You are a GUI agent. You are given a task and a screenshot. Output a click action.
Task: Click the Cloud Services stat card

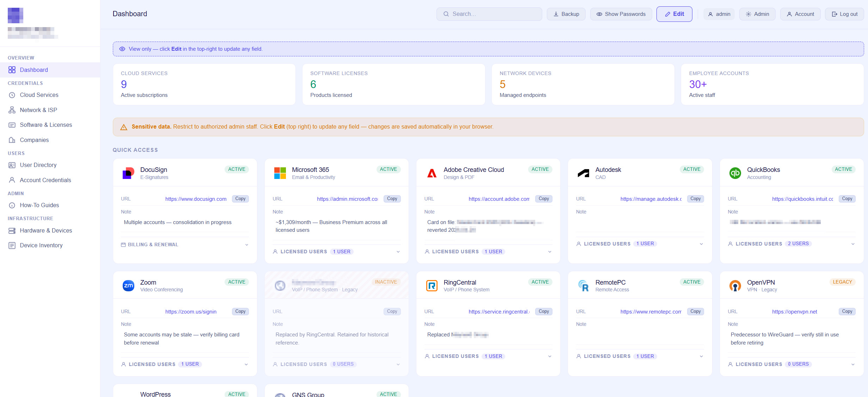click(x=204, y=84)
